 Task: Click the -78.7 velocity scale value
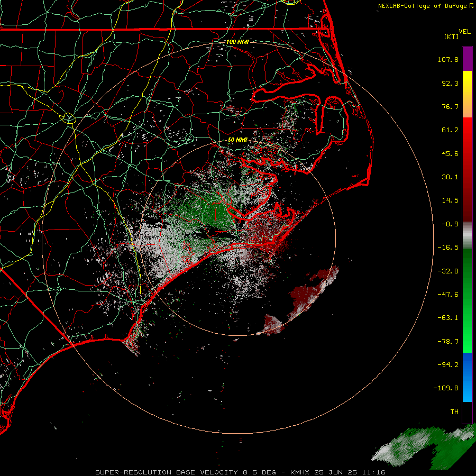(448, 342)
